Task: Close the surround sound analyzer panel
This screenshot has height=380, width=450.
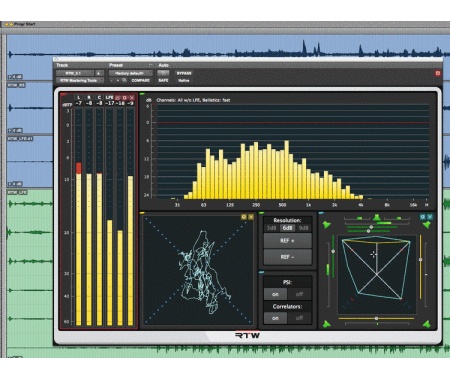Action: (430, 217)
